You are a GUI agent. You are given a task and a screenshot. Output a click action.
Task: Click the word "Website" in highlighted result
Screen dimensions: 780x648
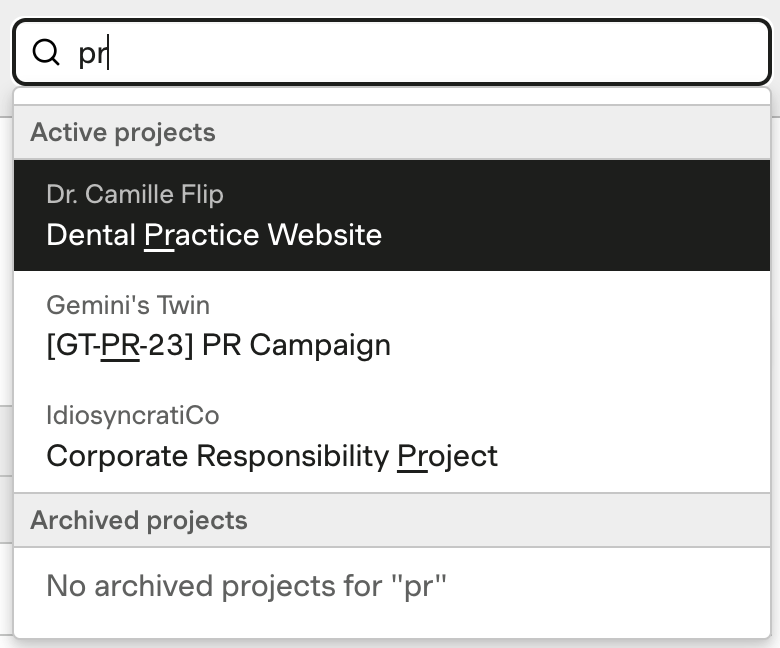[325, 235]
